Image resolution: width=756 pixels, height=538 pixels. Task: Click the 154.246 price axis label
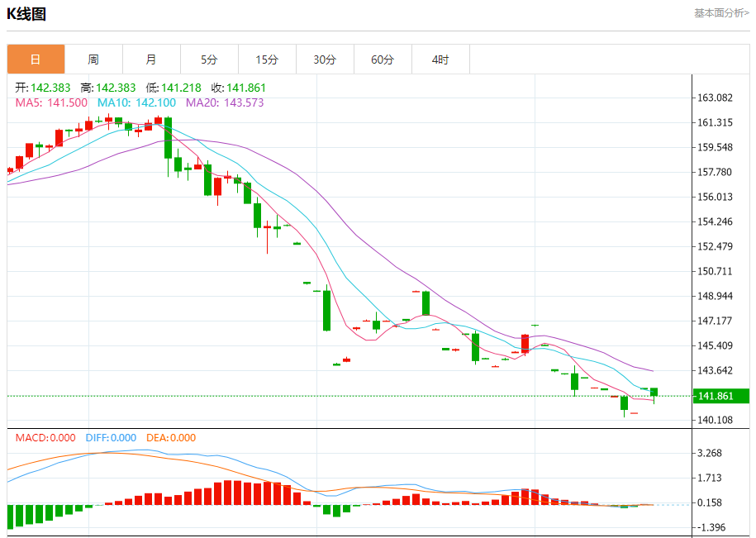715,221
